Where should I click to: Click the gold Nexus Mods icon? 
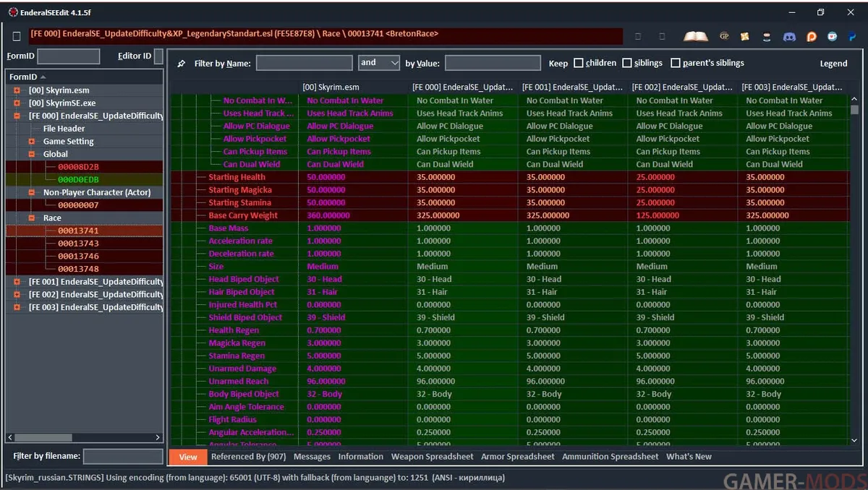coord(744,36)
